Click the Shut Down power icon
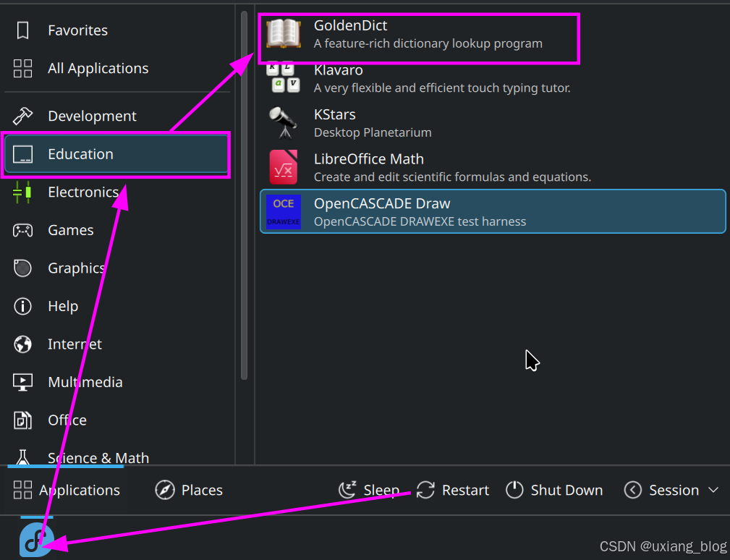The width and height of the screenshot is (730, 560). 514,490
